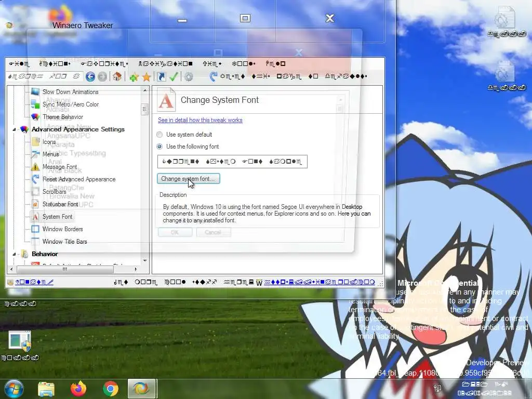Launch Chrome from the taskbar
Image resolution: width=532 pixels, height=399 pixels.
(111, 389)
